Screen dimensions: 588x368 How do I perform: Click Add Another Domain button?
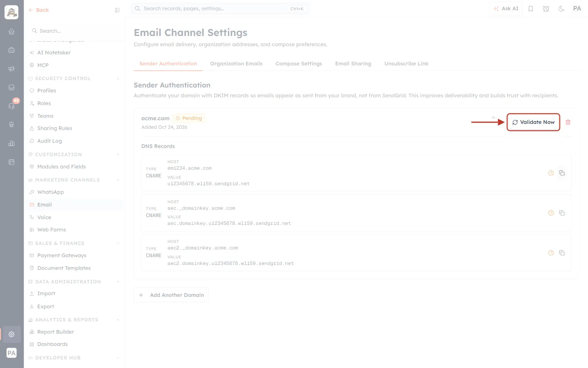pyautogui.click(x=171, y=295)
